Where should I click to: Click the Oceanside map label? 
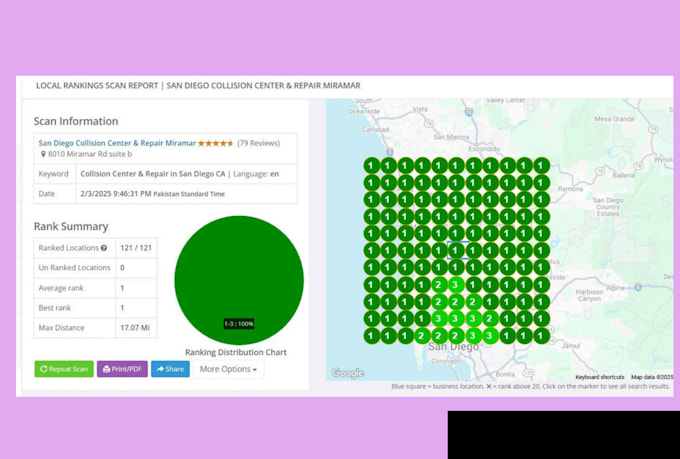[363, 111]
